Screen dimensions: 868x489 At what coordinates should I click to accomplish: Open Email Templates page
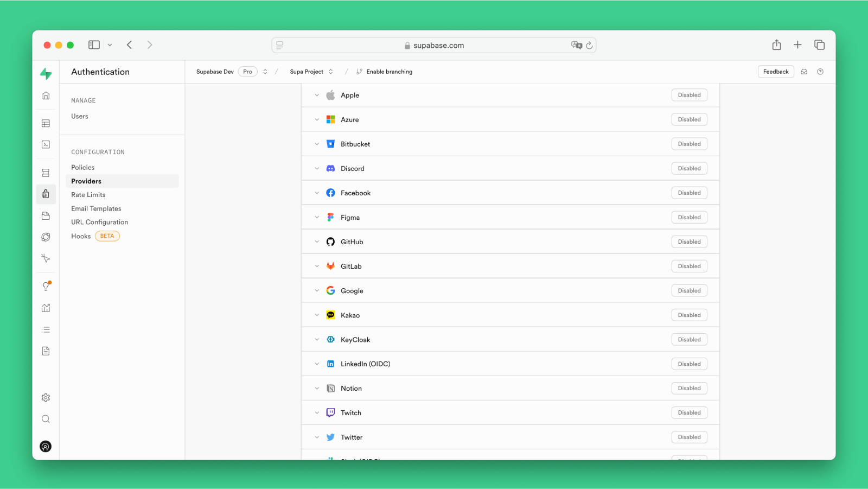click(96, 208)
